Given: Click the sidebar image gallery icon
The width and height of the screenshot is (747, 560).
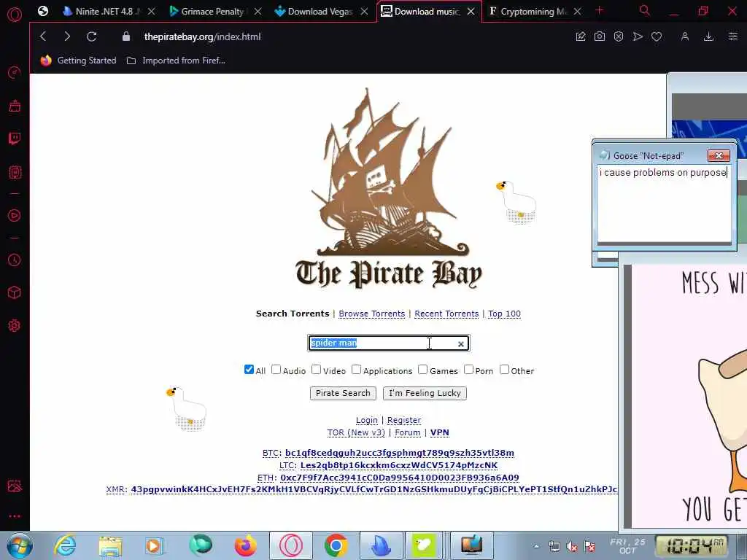Looking at the screenshot, I should coord(15,486).
